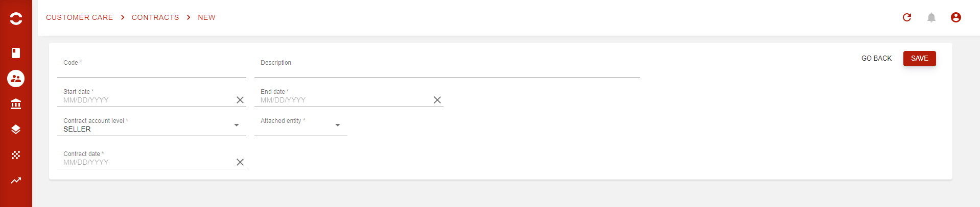
Task: Open the user account menu icon
Action: (x=956, y=17)
